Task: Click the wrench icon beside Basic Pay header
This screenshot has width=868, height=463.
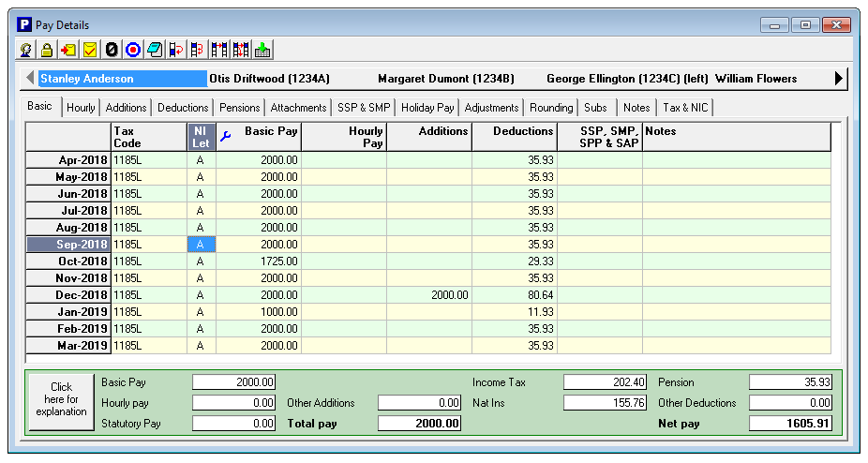Action: pyautogui.click(x=225, y=137)
